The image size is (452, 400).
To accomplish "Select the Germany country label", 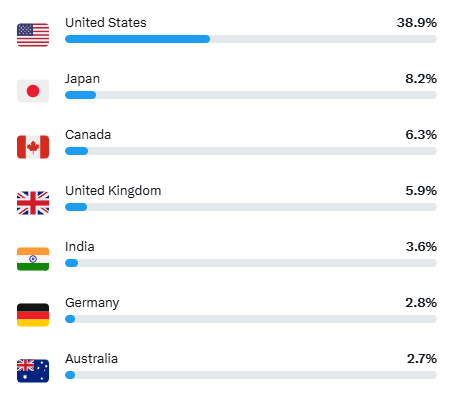I will [x=92, y=303].
